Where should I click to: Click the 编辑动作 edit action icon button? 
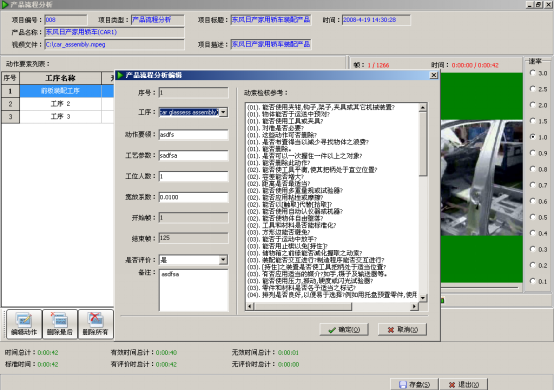(x=24, y=324)
